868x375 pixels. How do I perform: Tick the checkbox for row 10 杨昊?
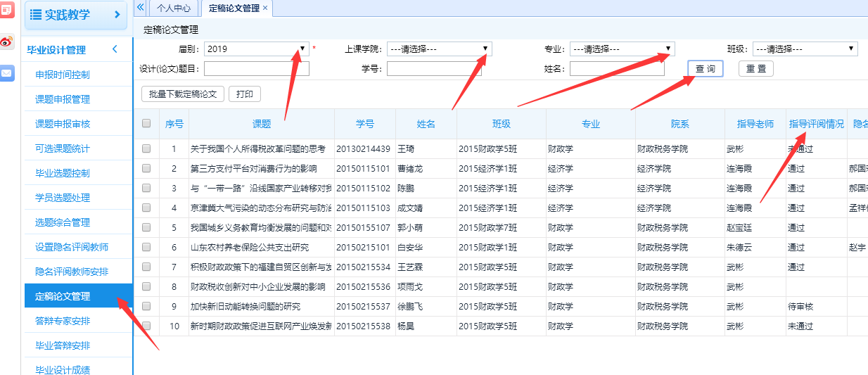click(x=146, y=326)
